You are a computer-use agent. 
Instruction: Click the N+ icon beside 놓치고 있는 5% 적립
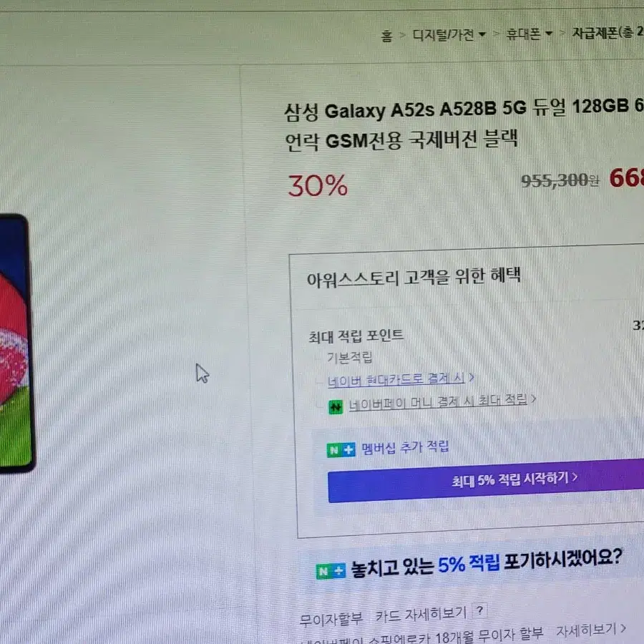click(331, 571)
